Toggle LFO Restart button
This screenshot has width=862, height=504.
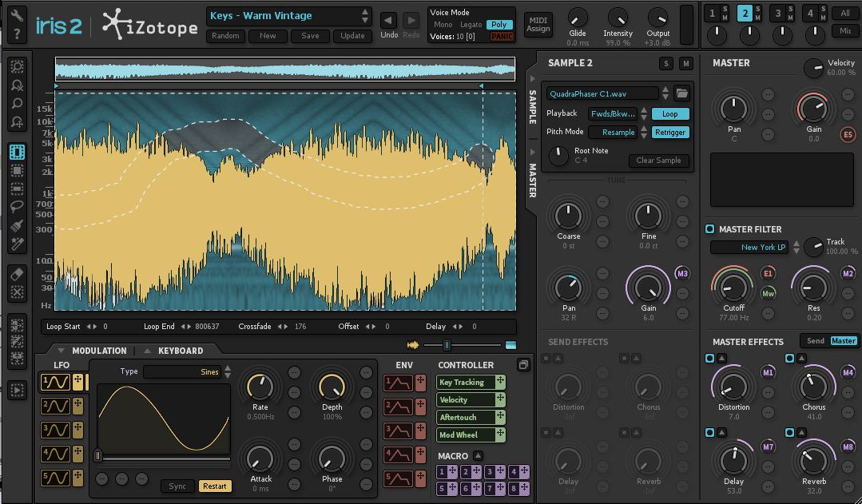(x=214, y=486)
